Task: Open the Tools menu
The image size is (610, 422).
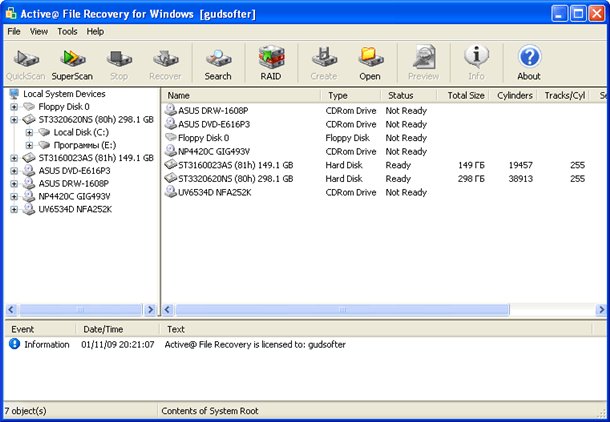Action: pos(67,32)
